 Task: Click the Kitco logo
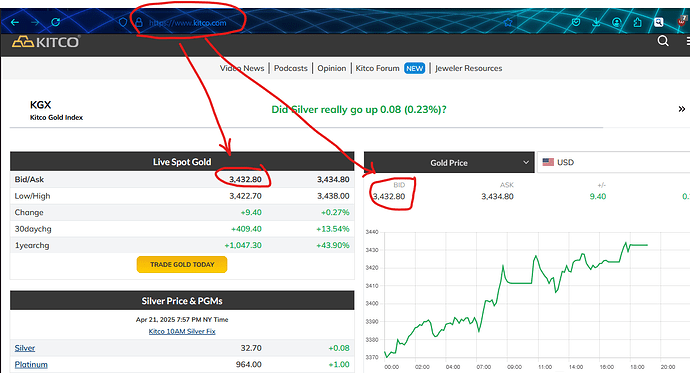[46, 42]
